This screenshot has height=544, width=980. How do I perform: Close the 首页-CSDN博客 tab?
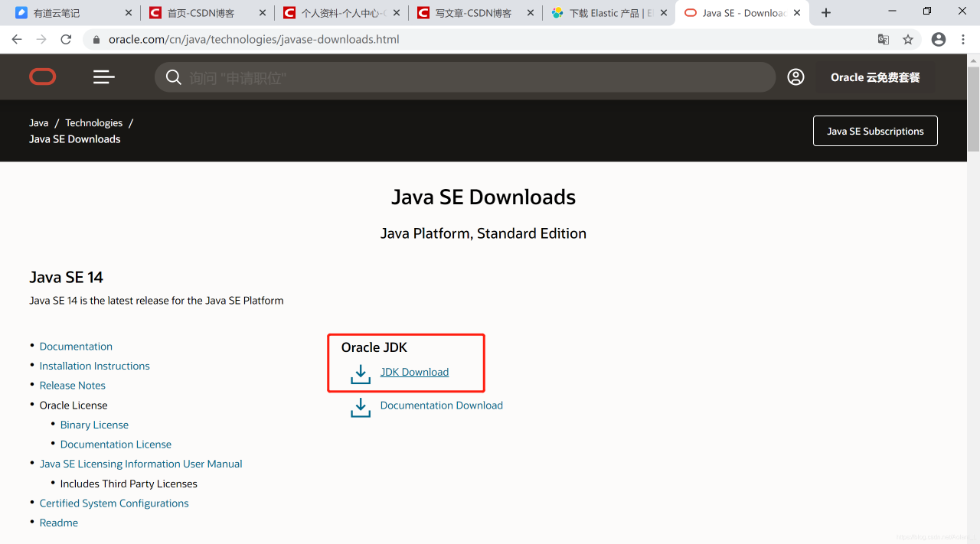(263, 13)
